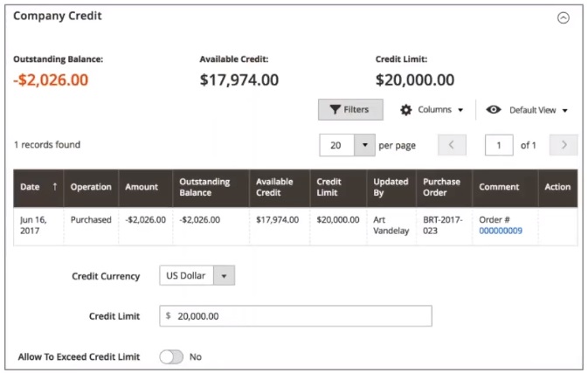The width and height of the screenshot is (588, 373).
Task: Sort by the Amount column header
Action: coord(142,187)
